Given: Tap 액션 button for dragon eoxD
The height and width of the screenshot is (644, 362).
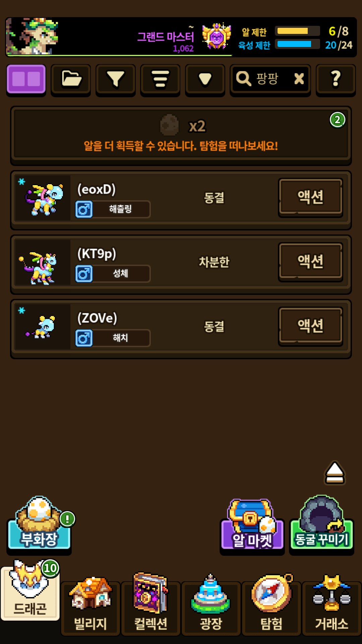Looking at the screenshot, I should pyautogui.click(x=310, y=197).
